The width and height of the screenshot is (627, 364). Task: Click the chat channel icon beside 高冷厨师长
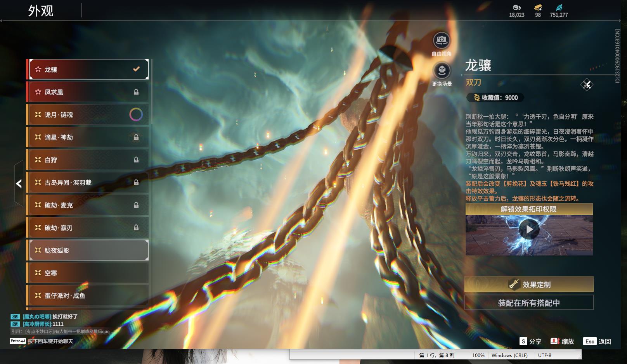(15, 324)
